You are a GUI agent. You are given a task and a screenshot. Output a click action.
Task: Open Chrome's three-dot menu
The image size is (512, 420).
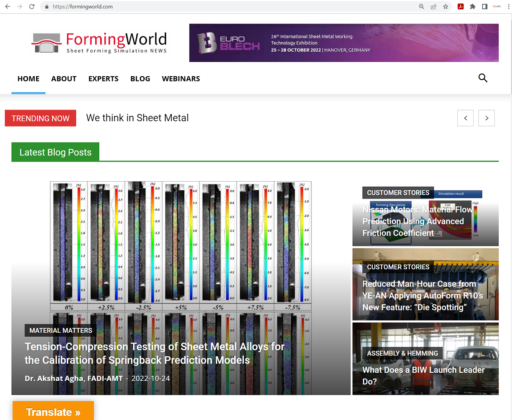click(508, 7)
